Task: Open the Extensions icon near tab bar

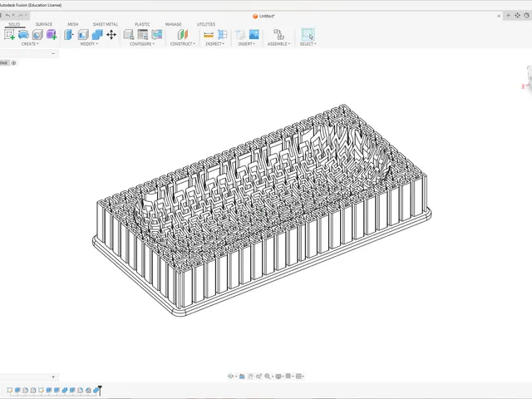Action: 517,16
